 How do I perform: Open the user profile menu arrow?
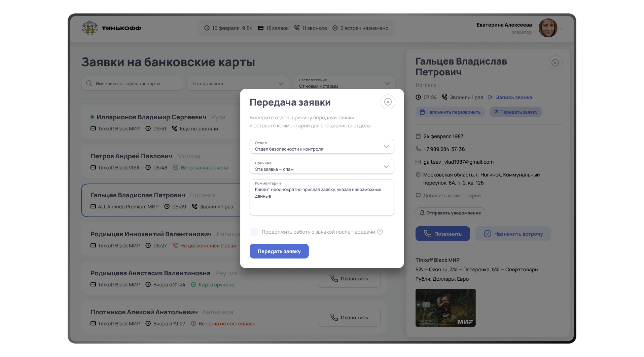pos(561,29)
